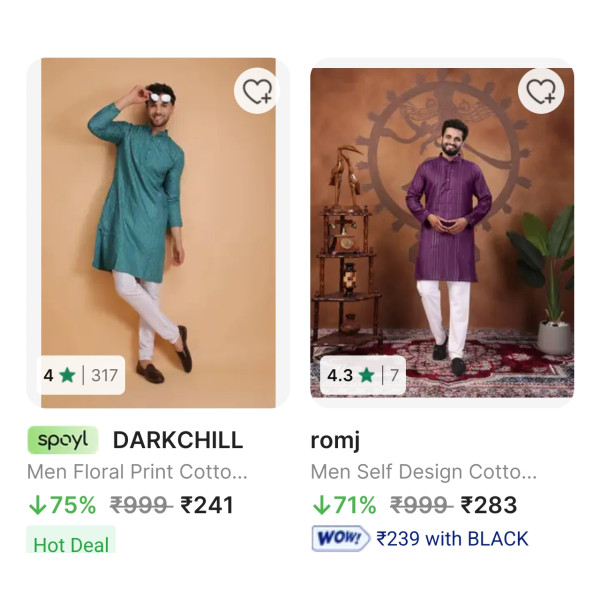Image resolution: width=600 pixels, height=600 pixels.
Task: Open the DARKCHILL brand name
Action: (177, 440)
